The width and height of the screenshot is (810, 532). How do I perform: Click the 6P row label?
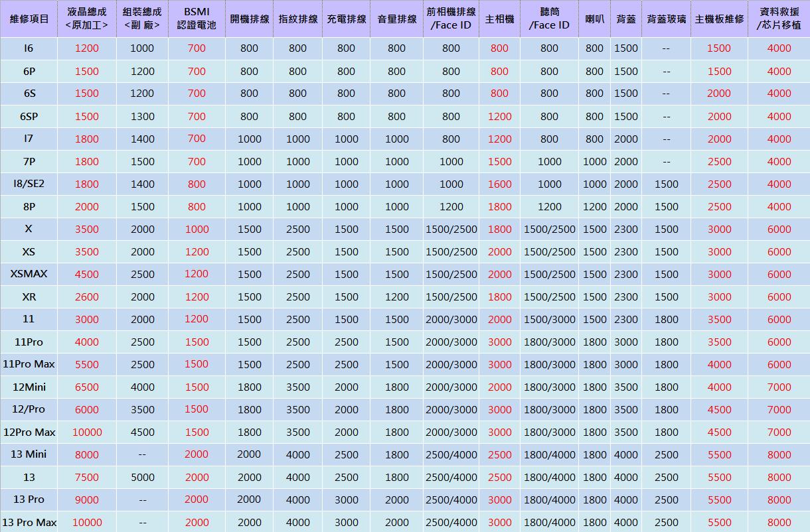[x=29, y=71]
